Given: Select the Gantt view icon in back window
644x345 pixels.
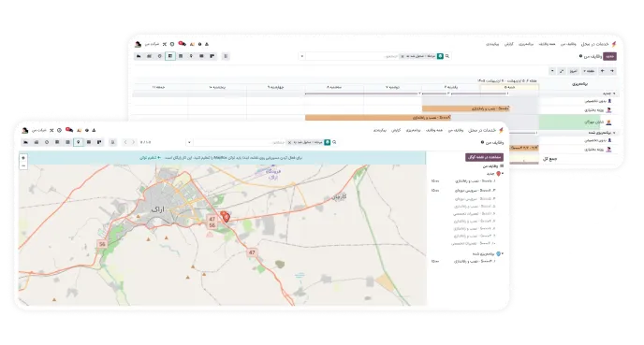Looking at the screenshot, I should (x=170, y=56).
